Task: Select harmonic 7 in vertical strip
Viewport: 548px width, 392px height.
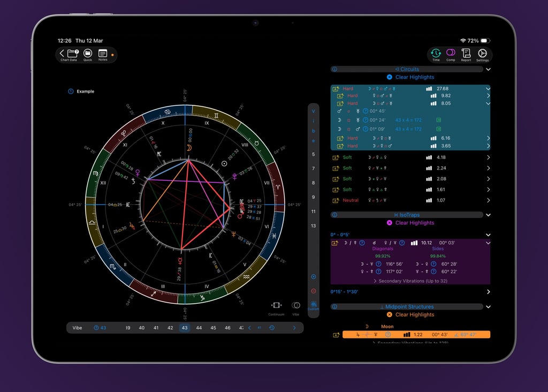Action: (314, 168)
